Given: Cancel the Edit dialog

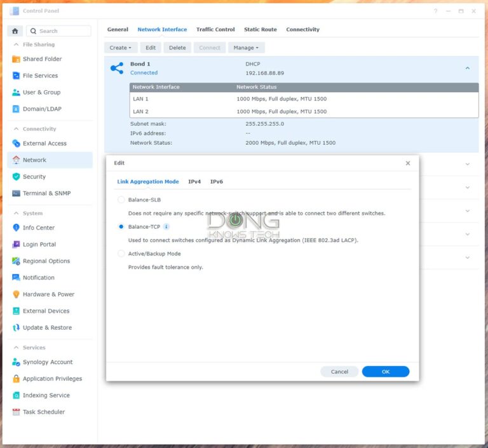Looking at the screenshot, I should pos(339,372).
